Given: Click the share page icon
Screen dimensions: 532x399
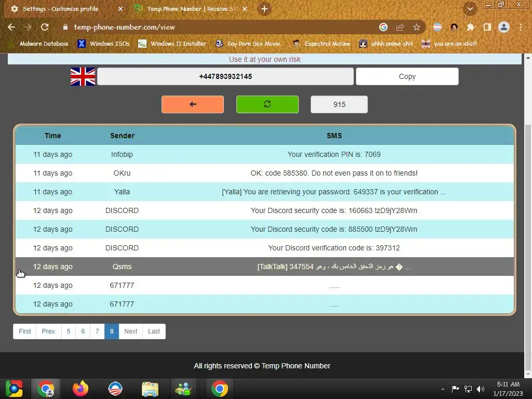Looking at the screenshot, I should 400,27.
